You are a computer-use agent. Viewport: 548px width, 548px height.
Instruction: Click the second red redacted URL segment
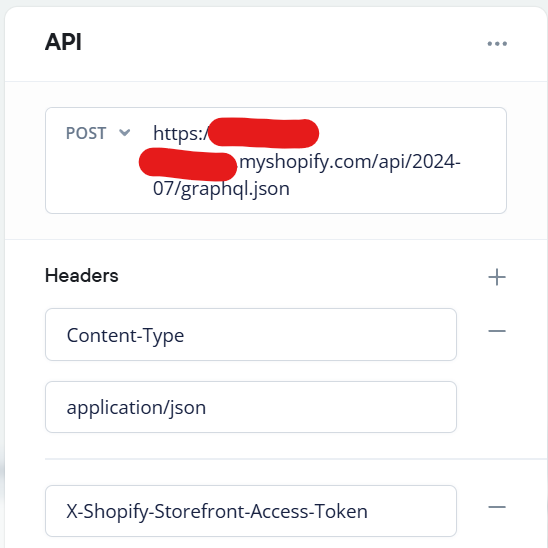coord(188,164)
